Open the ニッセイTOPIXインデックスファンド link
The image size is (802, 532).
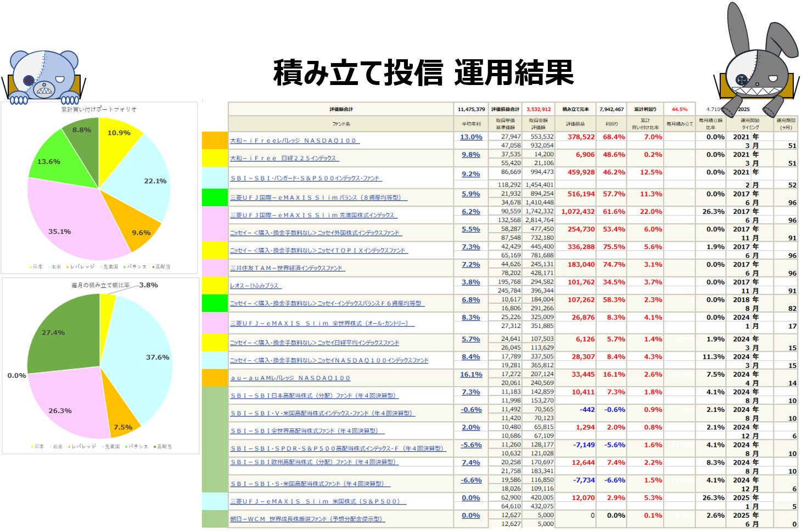(x=318, y=251)
